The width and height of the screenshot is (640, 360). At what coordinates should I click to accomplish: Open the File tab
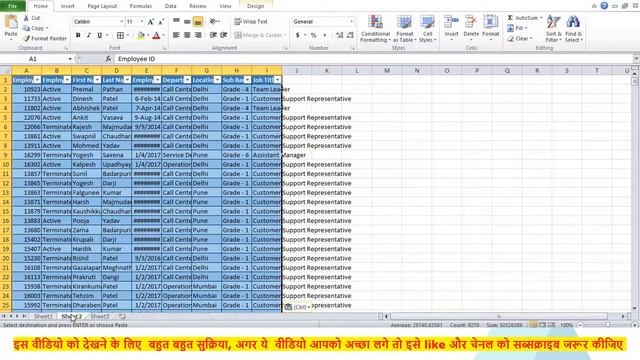point(13,6)
